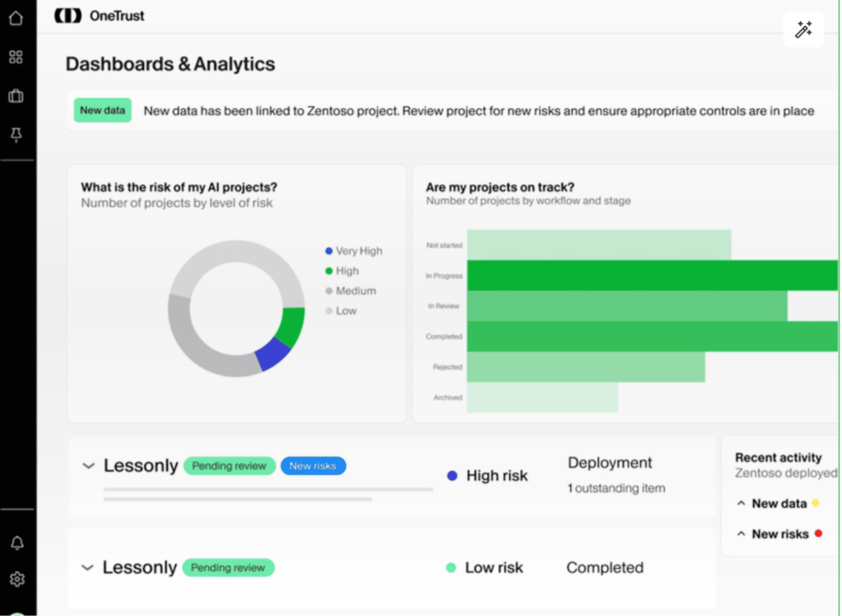Click the OneTrust logo

[99, 16]
